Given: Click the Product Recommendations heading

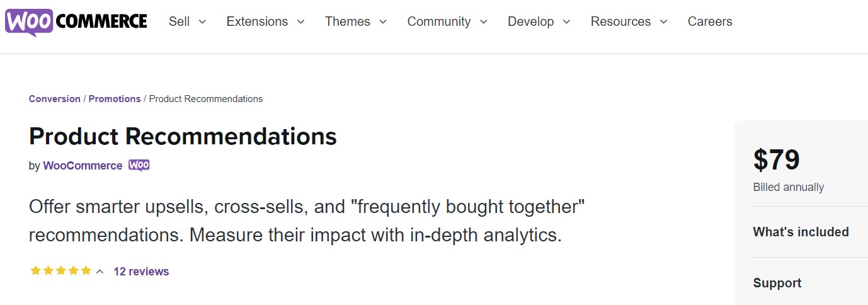Looking at the screenshot, I should [x=183, y=137].
